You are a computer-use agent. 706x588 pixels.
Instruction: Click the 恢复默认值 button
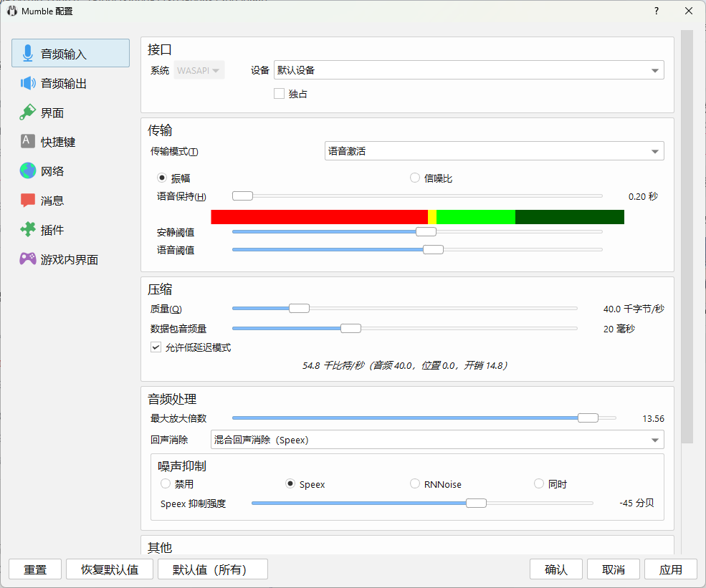click(x=110, y=569)
